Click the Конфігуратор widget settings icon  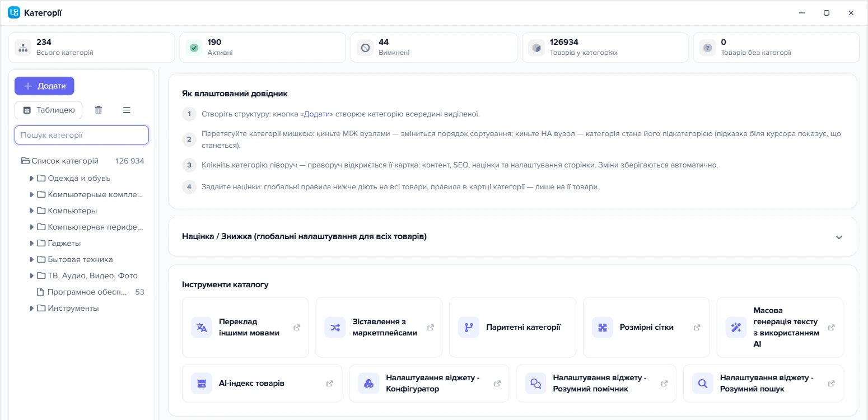pos(368,384)
